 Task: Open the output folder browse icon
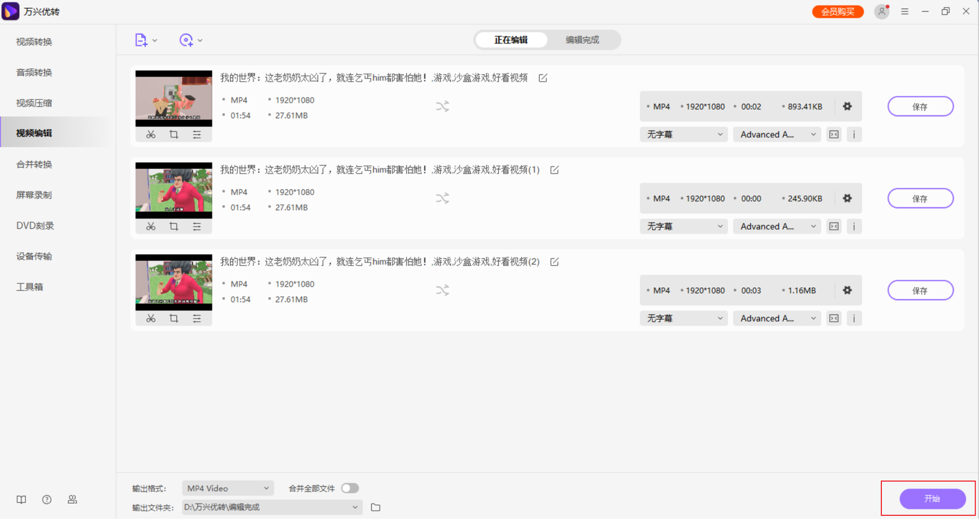click(376, 508)
